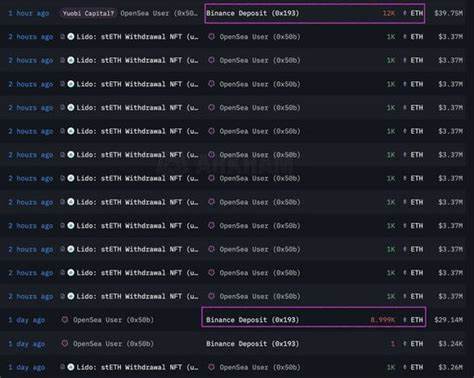This screenshot has height=378, width=474.
Task: Select the $39.75M transaction value
Action: [449, 13]
